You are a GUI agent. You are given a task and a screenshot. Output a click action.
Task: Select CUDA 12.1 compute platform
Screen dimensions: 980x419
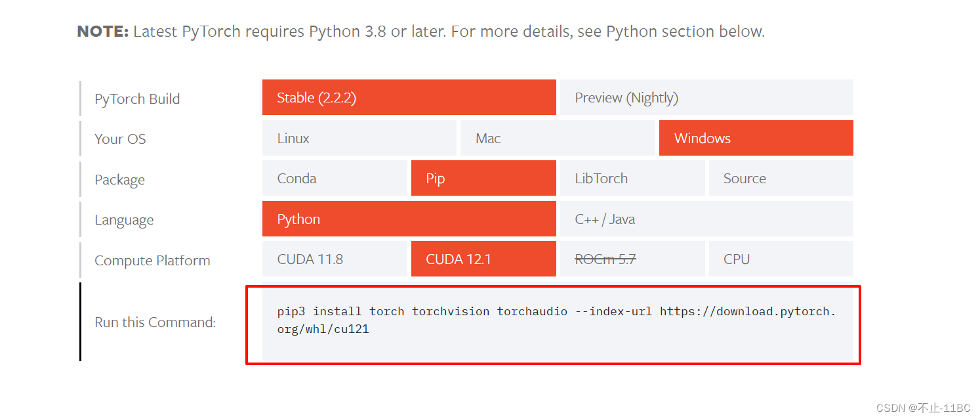(x=483, y=258)
